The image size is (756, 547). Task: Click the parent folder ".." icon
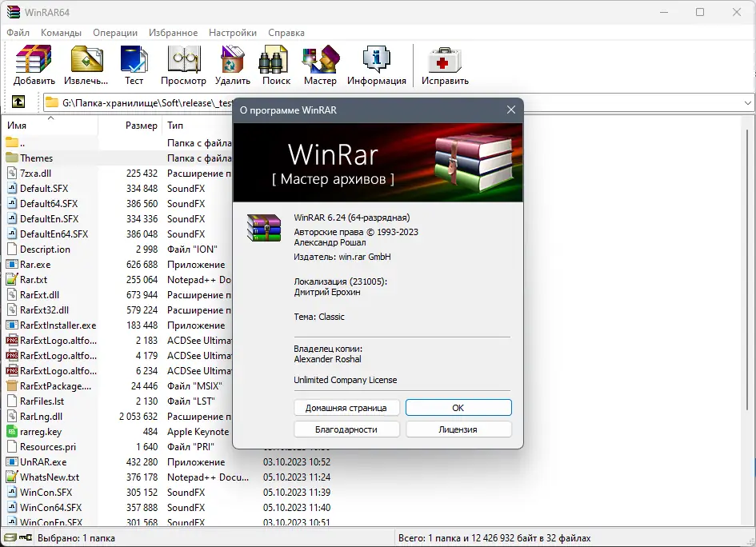(x=11, y=142)
